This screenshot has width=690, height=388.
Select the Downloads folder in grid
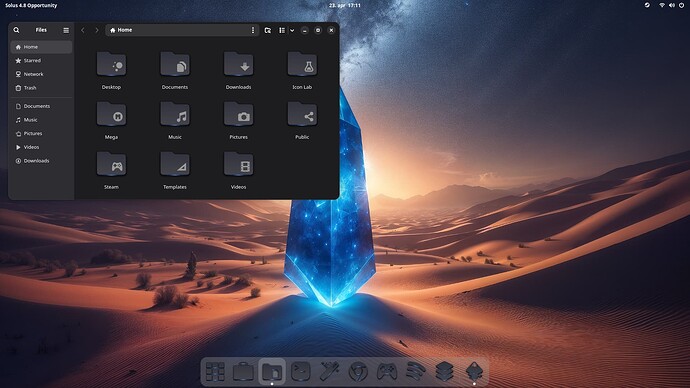[x=239, y=64]
